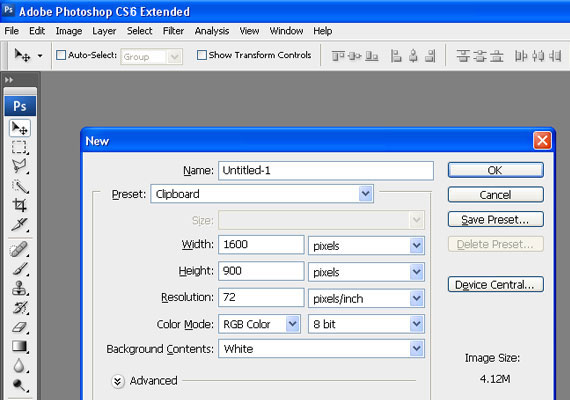570x400 pixels.
Task: Click the Width input field
Action: point(261,244)
